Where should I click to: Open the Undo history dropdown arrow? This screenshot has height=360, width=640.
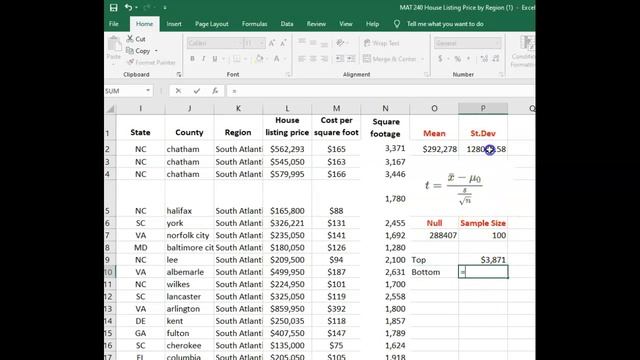pyautogui.click(x=136, y=7)
